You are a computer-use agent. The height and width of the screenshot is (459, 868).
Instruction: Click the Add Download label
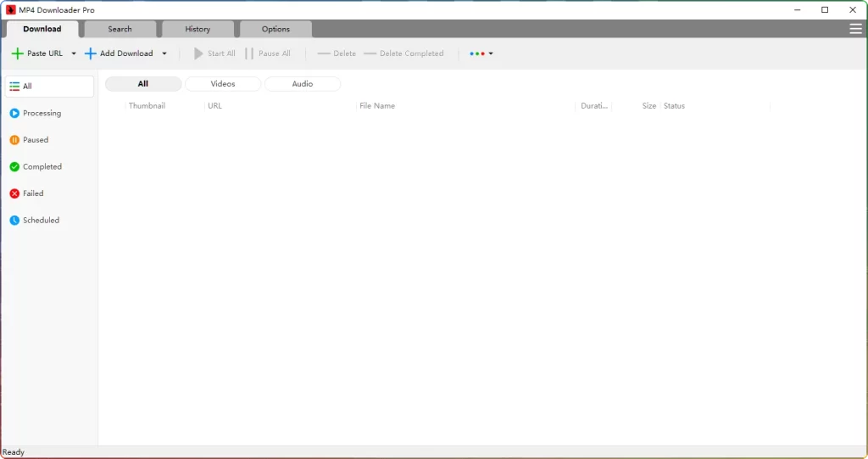point(126,53)
